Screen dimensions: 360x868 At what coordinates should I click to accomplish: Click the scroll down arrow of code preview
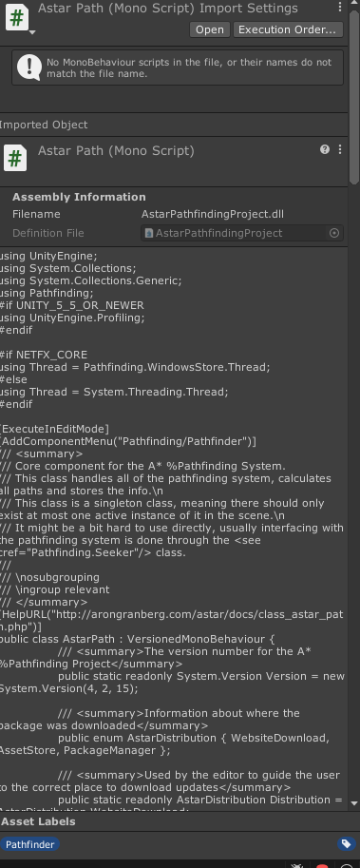tap(354, 802)
